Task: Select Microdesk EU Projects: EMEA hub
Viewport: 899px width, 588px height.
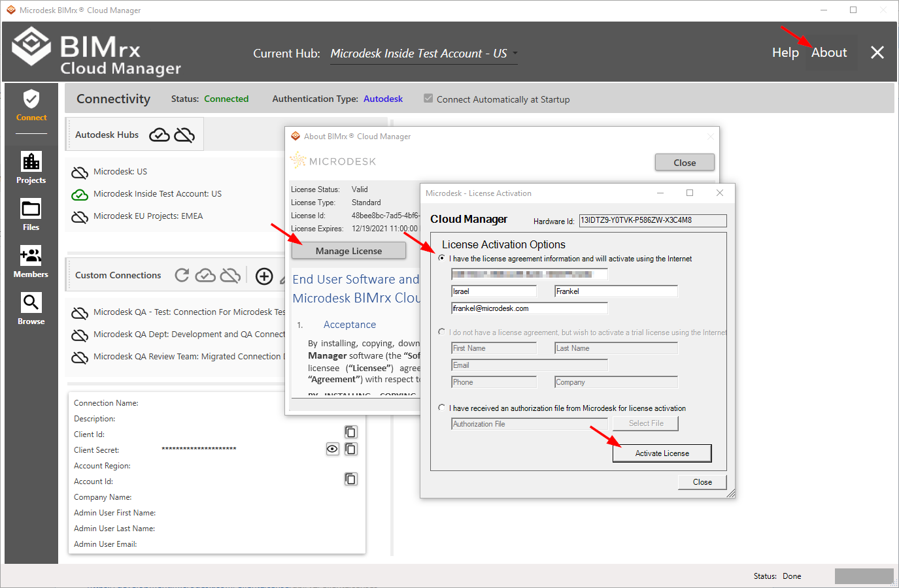Action: (148, 216)
